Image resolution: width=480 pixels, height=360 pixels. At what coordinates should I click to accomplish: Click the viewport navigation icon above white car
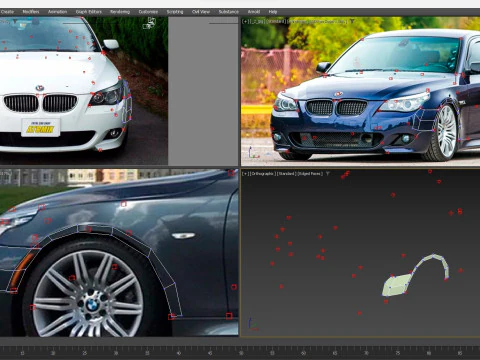click(x=150, y=23)
